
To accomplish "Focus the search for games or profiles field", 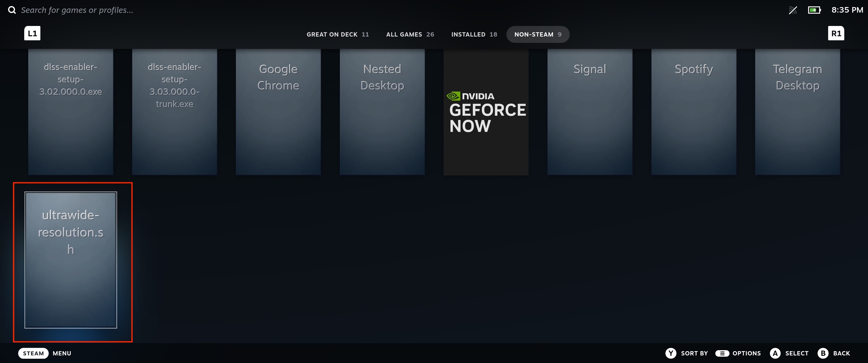I will tap(77, 10).
